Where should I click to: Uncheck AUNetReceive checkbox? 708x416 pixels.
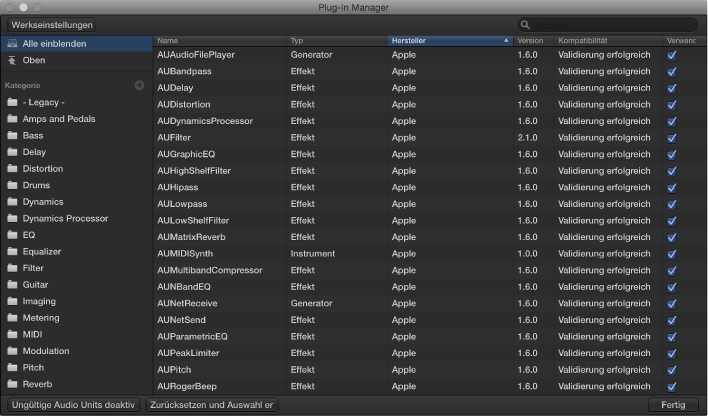[x=671, y=304]
